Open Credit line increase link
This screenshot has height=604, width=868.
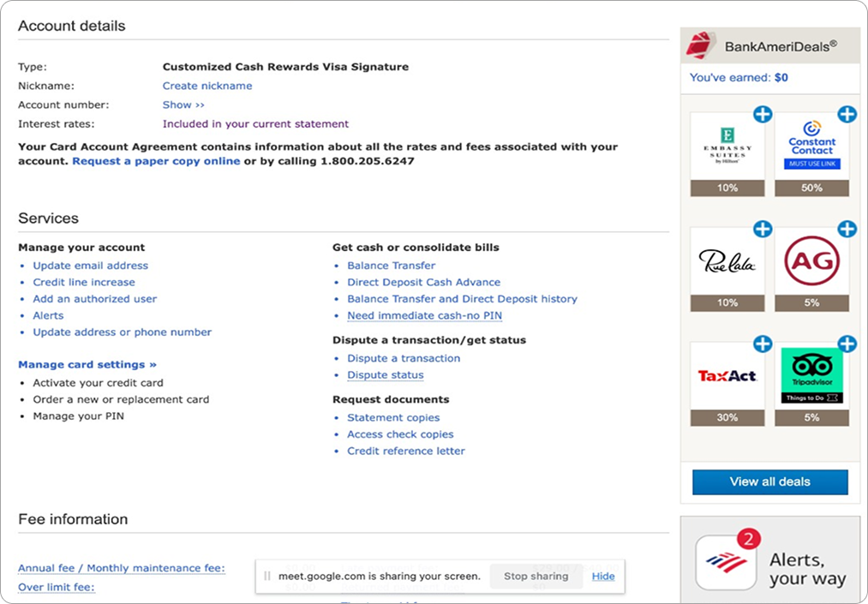(84, 282)
